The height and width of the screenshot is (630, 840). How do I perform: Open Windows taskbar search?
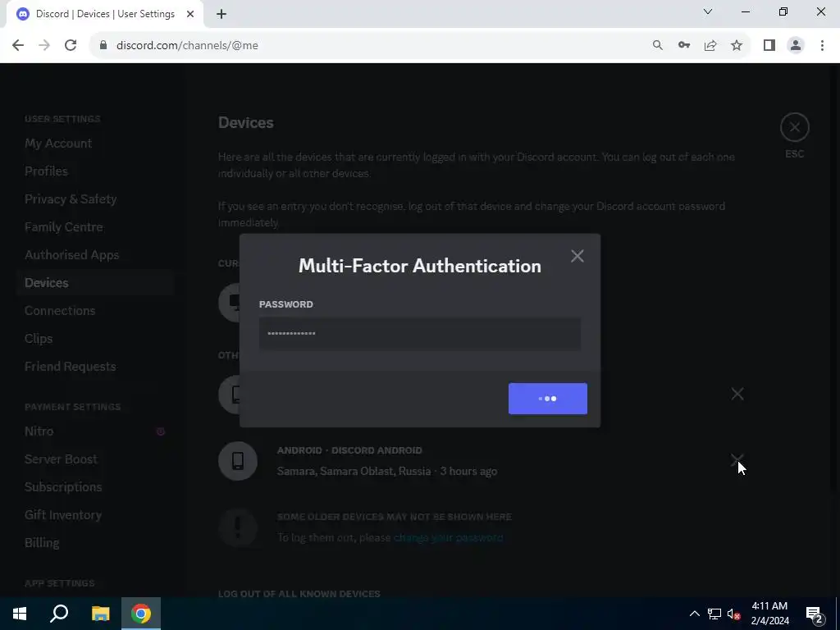tap(59, 614)
